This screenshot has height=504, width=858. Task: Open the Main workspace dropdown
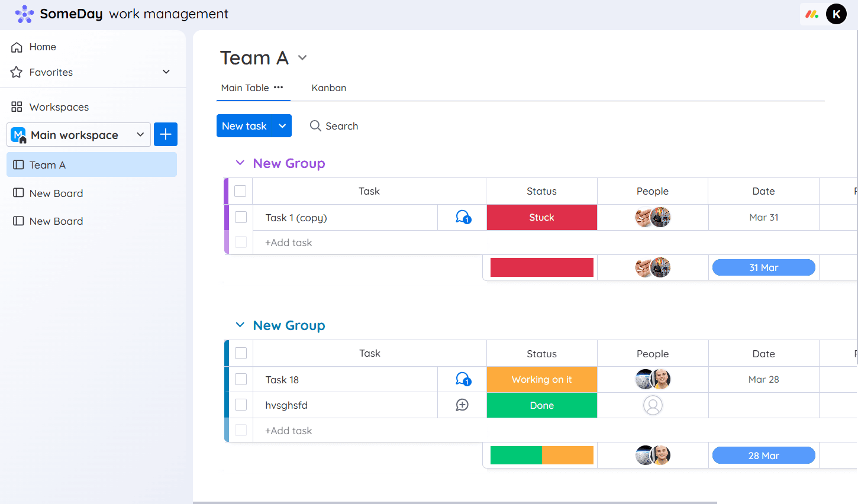140,135
